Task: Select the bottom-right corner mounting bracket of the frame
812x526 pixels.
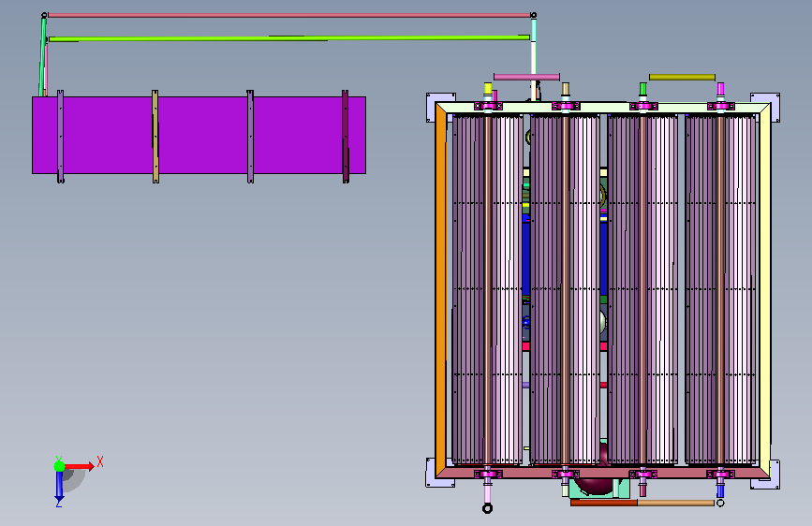Action: [x=775, y=475]
